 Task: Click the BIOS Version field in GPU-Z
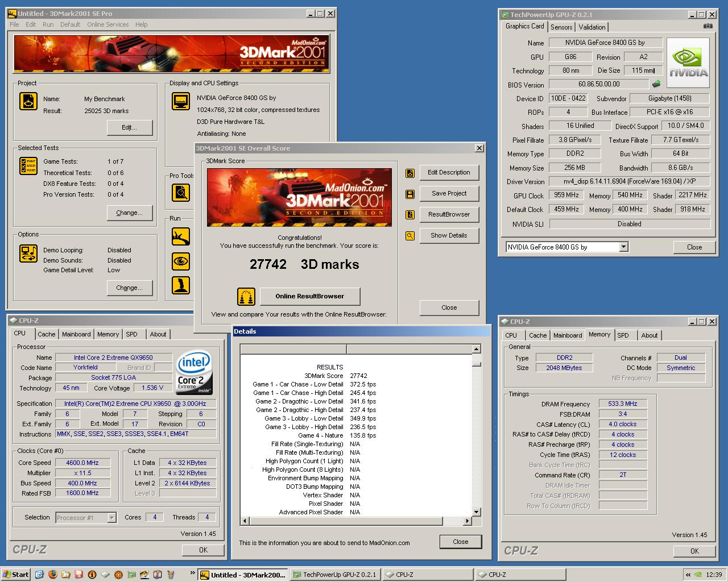(599, 84)
